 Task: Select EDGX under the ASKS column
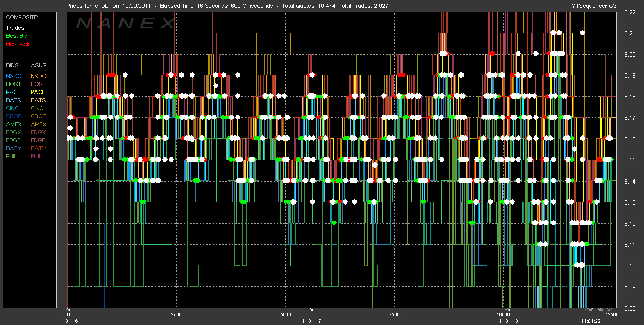click(x=39, y=132)
